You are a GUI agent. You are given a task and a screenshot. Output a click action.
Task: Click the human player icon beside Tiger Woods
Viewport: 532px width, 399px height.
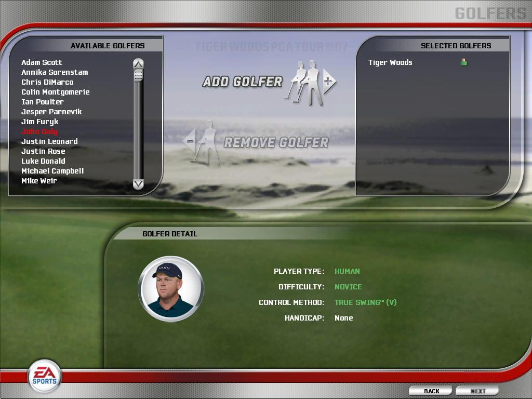tap(464, 62)
